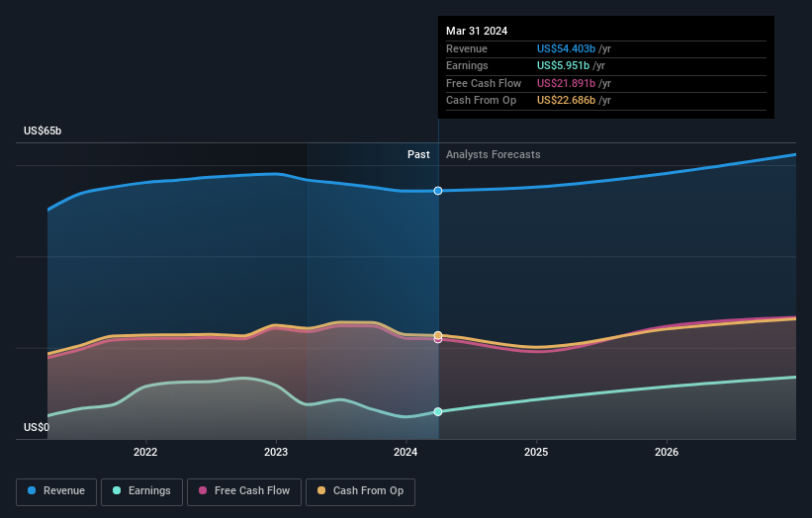Click the teal Earnings legend dot

(x=117, y=490)
